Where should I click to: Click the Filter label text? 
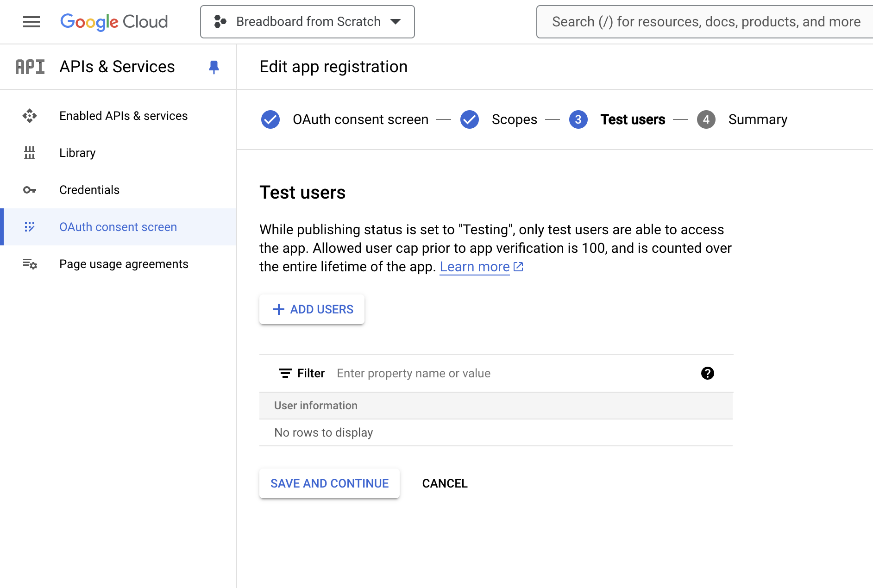(x=311, y=373)
